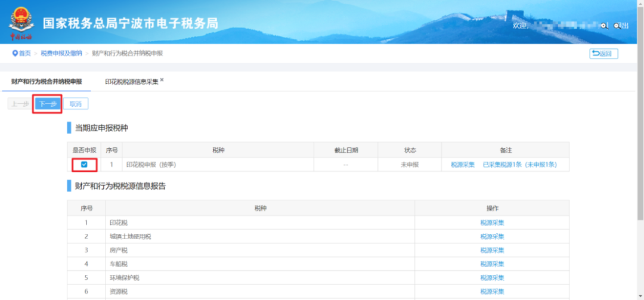The height and width of the screenshot is (300, 644).
Task: Click 税源采集 for 房产税 row
Action: 492,250
